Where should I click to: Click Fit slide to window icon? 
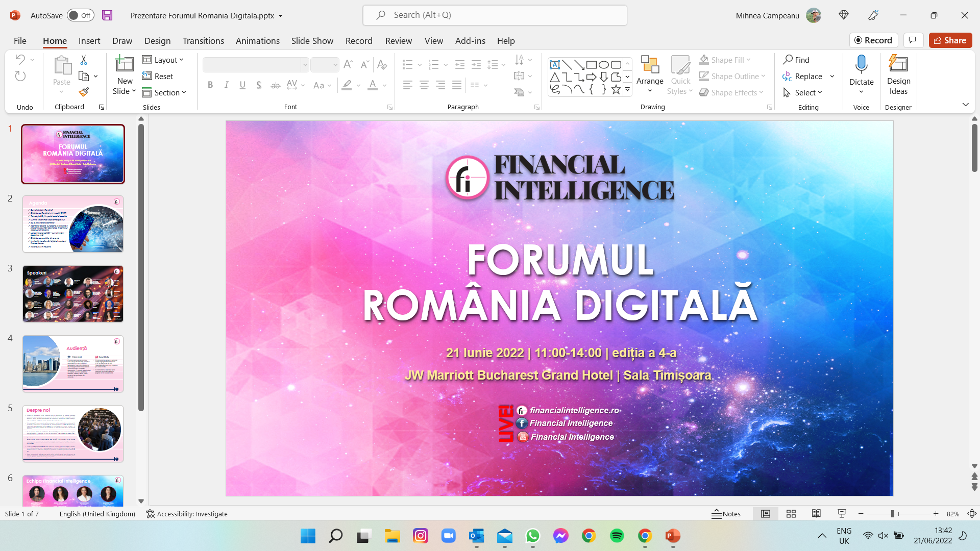972,514
